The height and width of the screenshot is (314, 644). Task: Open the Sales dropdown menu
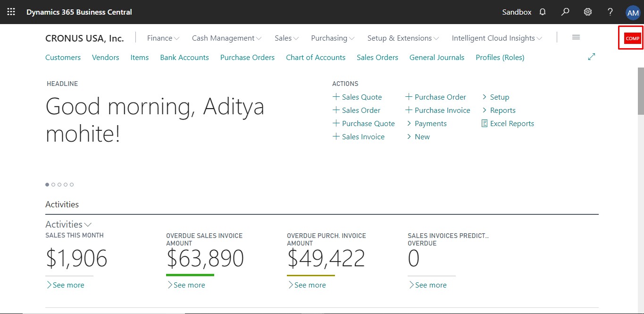click(287, 38)
